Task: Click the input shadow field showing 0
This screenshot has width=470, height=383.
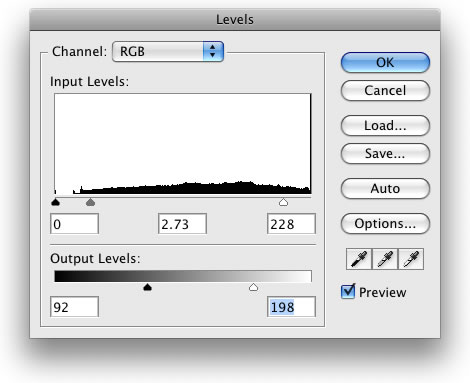Action: (74, 224)
